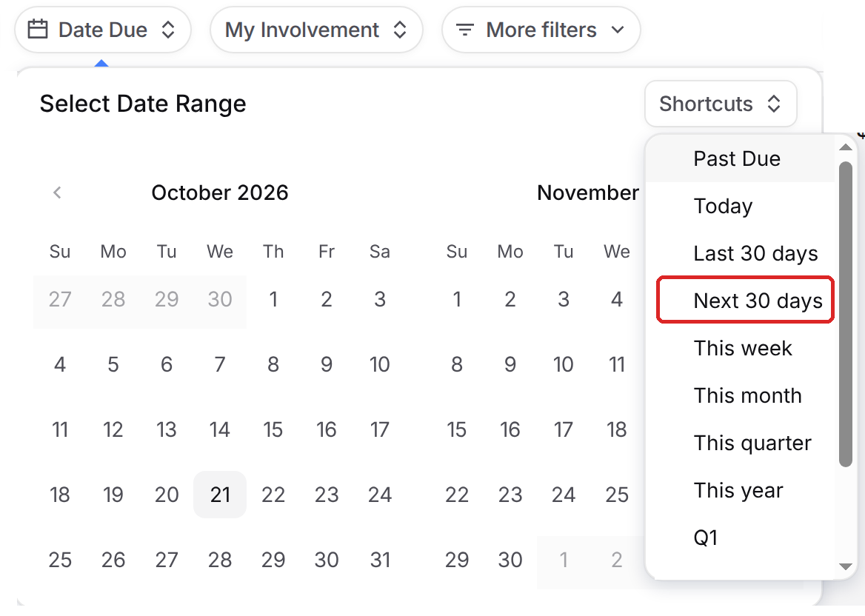Screen dimensions: 865x616
Task: Pick November 16 in the calendar
Action: [x=510, y=429]
